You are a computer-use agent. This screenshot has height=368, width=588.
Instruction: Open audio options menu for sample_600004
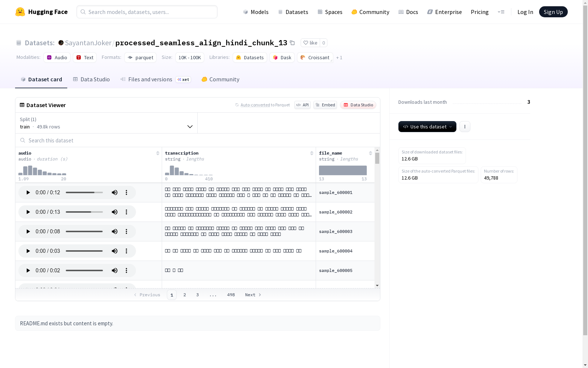pyautogui.click(x=126, y=251)
